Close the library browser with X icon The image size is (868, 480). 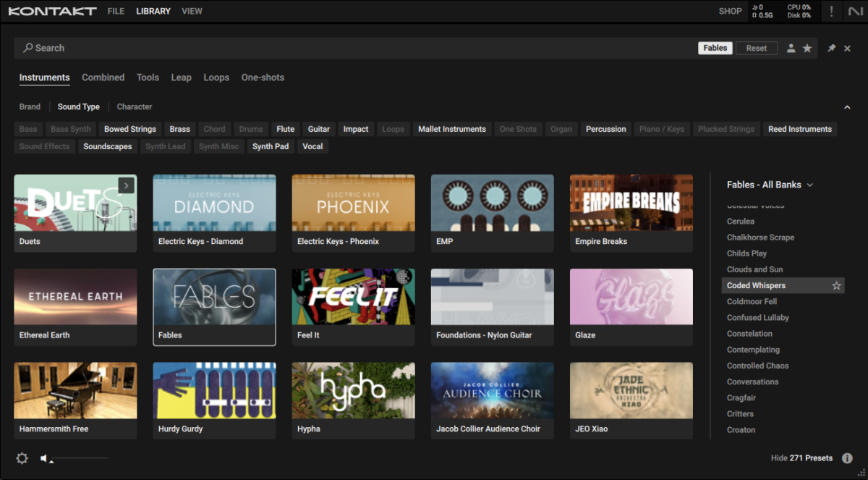tap(847, 49)
